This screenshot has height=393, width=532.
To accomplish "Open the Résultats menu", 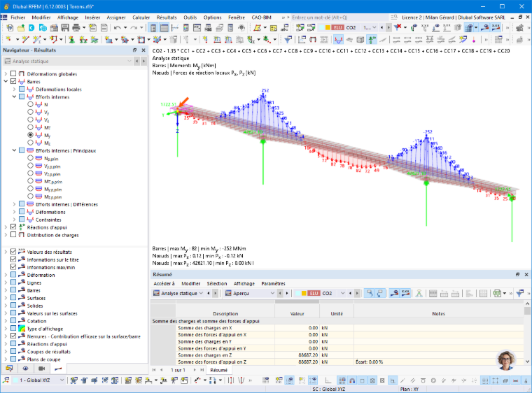I will pyautogui.click(x=167, y=17).
